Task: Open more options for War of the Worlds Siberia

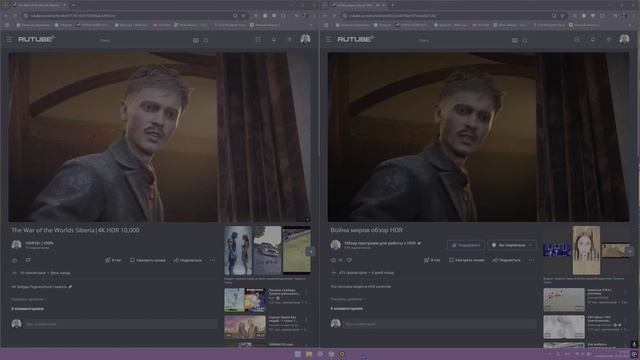Action: (x=212, y=260)
